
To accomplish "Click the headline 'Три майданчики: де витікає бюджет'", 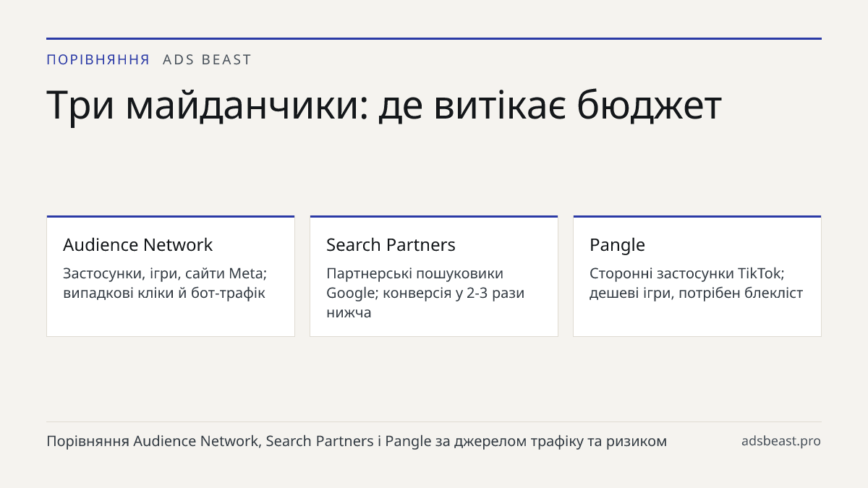I will [384, 106].
